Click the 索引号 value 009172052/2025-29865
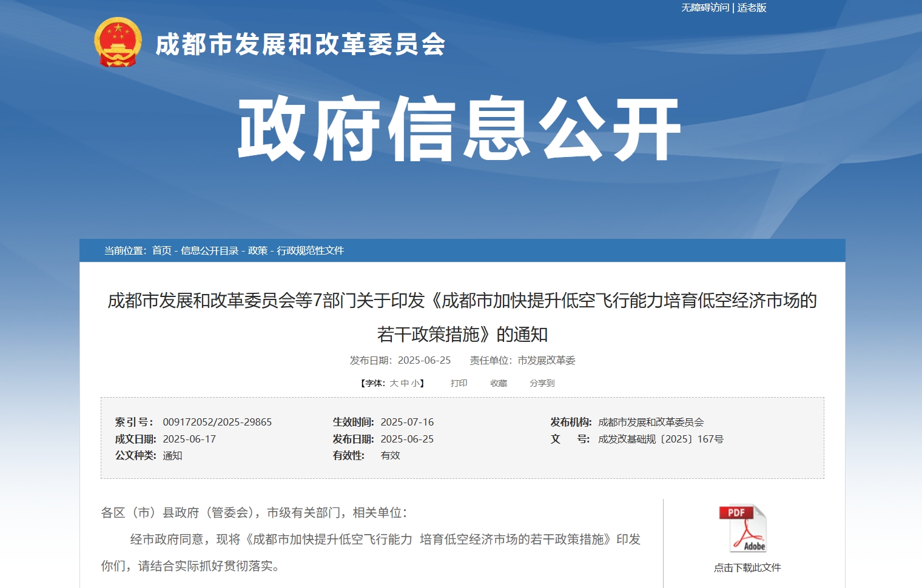922x588 pixels. [x=217, y=422]
